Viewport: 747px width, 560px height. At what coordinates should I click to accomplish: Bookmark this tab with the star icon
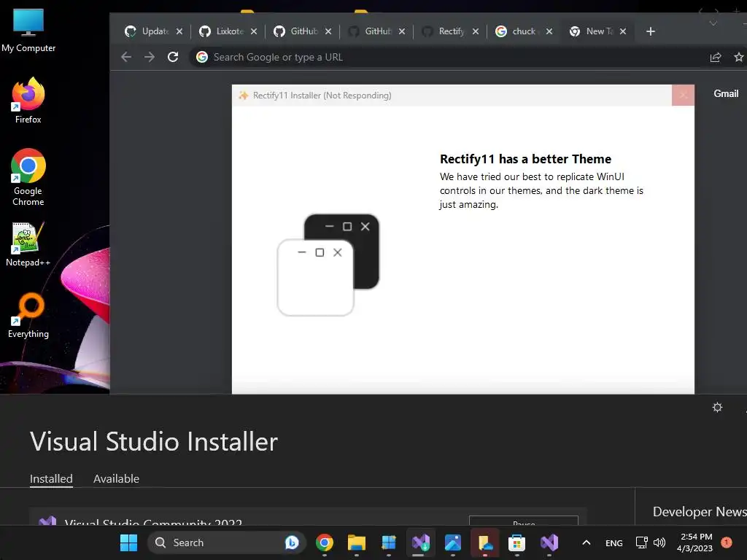coord(738,57)
